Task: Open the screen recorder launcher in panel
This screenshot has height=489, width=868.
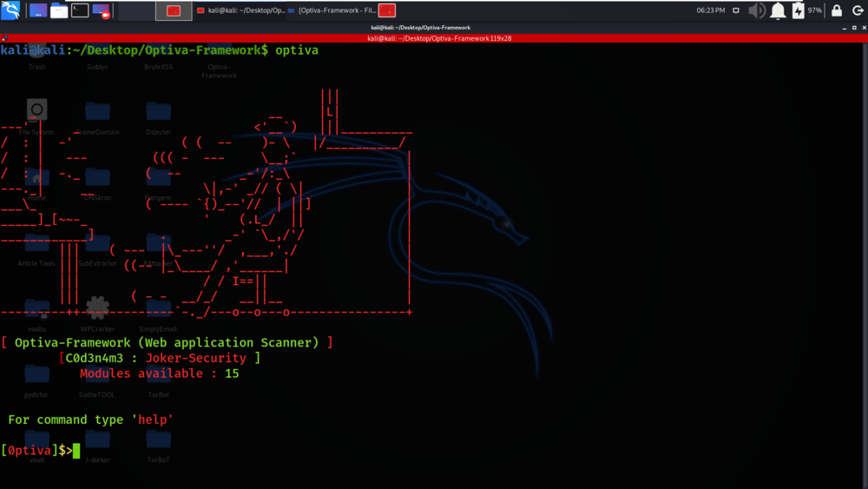Action: (101, 10)
